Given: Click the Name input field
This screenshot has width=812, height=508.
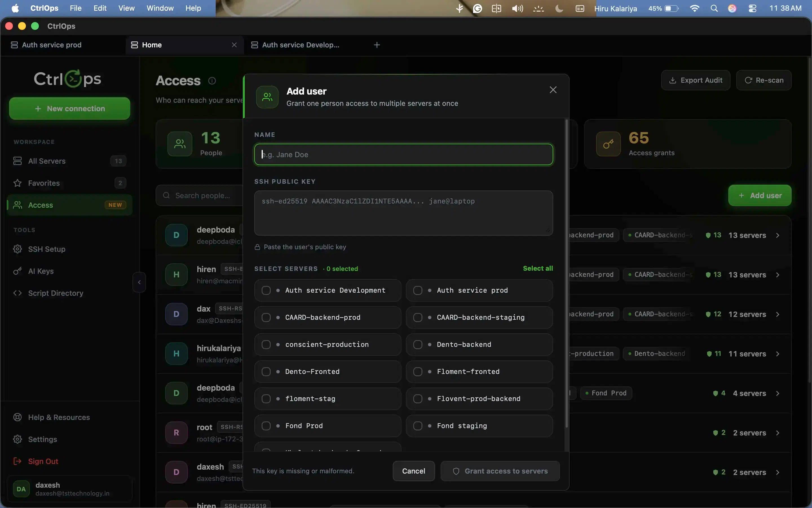Looking at the screenshot, I should click(x=404, y=155).
